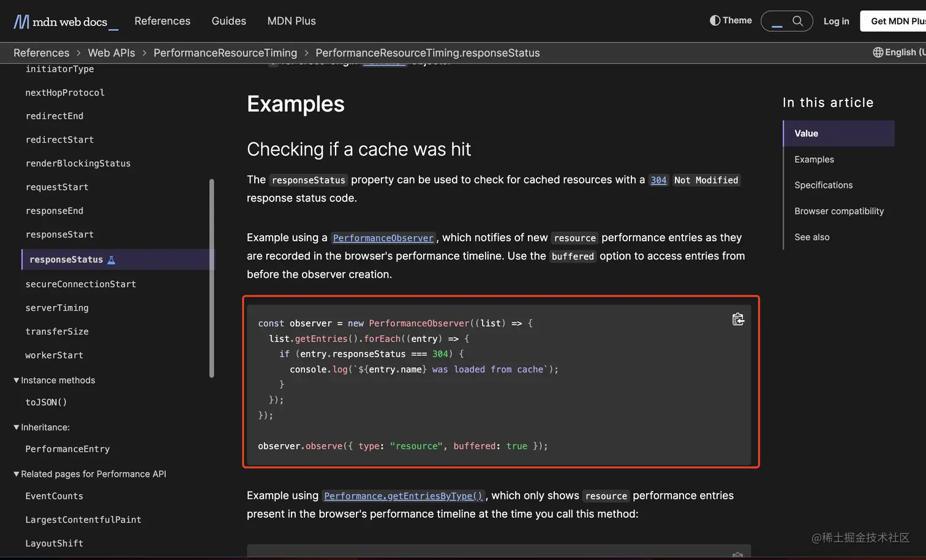Select nextHopProtocol in sidebar

[65, 92]
